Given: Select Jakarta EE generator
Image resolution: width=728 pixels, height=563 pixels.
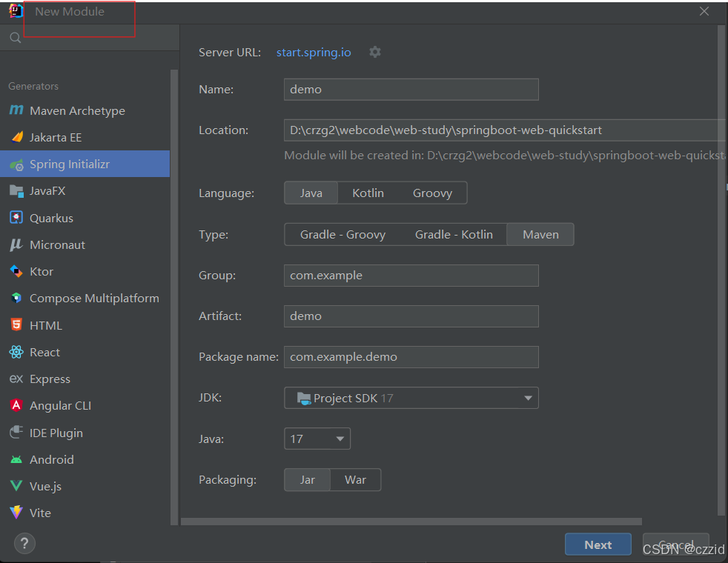Looking at the screenshot, I should pyautogui.click(x=85, y=137).
